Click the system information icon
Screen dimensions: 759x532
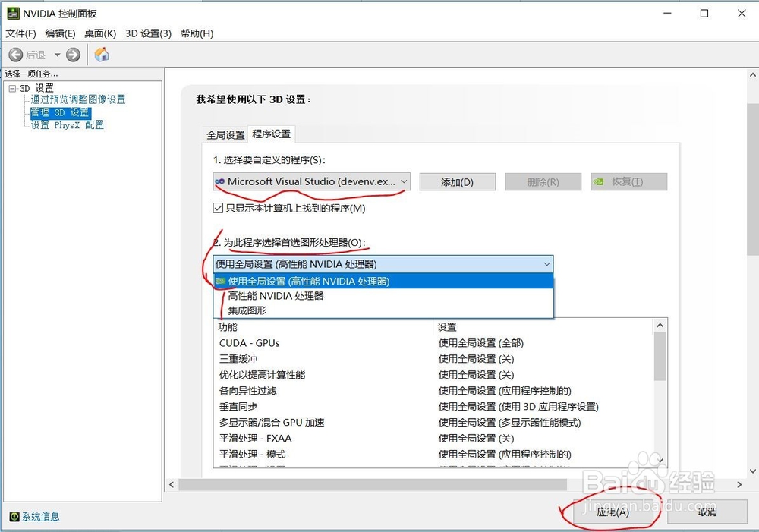(14, 517)
